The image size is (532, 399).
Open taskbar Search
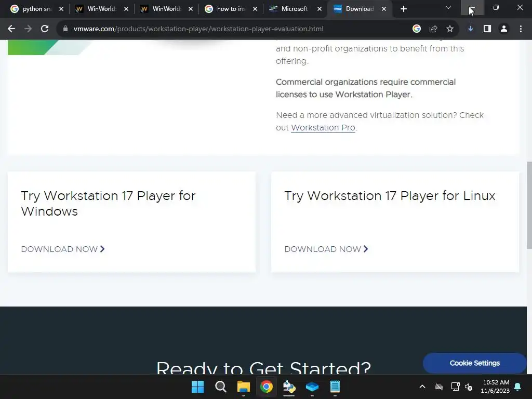point(220,387)
